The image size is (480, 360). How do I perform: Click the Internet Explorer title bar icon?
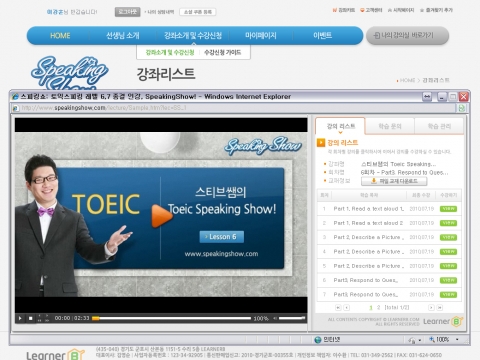[15, 97]
